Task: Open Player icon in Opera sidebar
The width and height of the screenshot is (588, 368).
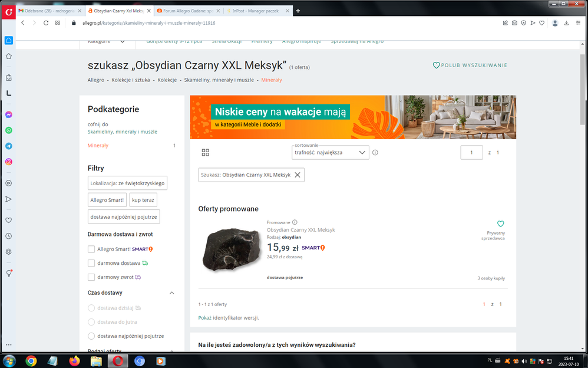Action: (9, 183)
